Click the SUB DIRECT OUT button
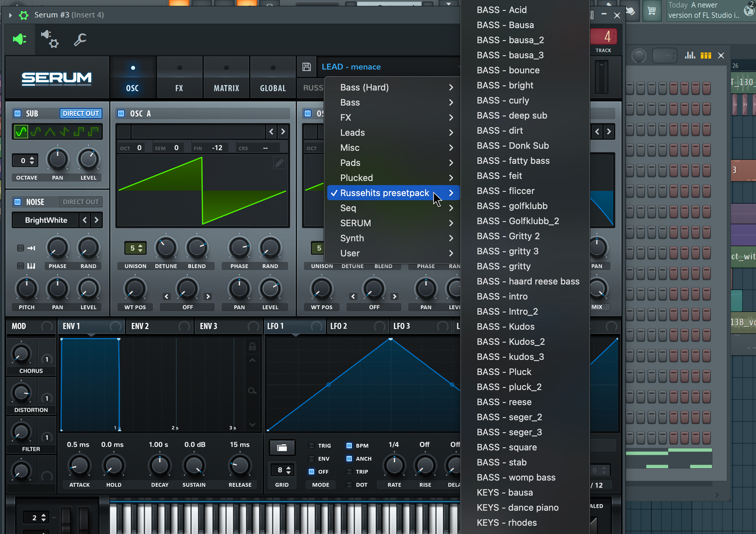The image size is (756, 534). pyautogui.click(x=81, y=113)
